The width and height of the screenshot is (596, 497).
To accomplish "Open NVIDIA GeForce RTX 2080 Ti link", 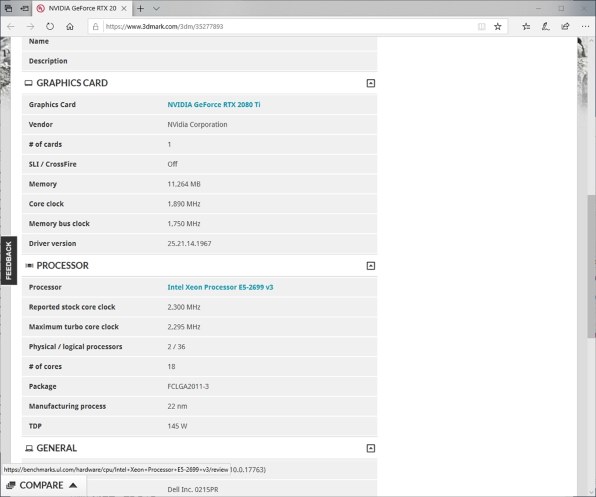I will [214, 104].
